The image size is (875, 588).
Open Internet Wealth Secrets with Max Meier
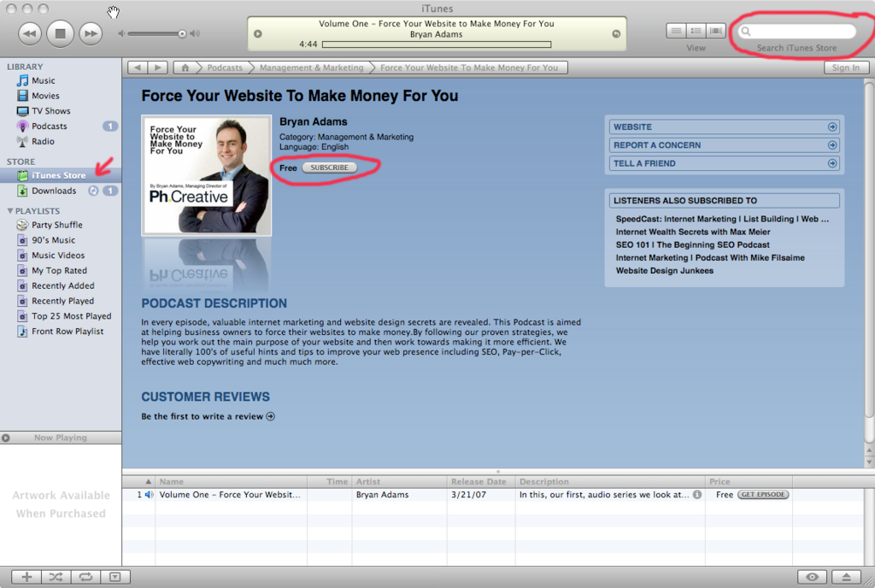click(692, 232)
